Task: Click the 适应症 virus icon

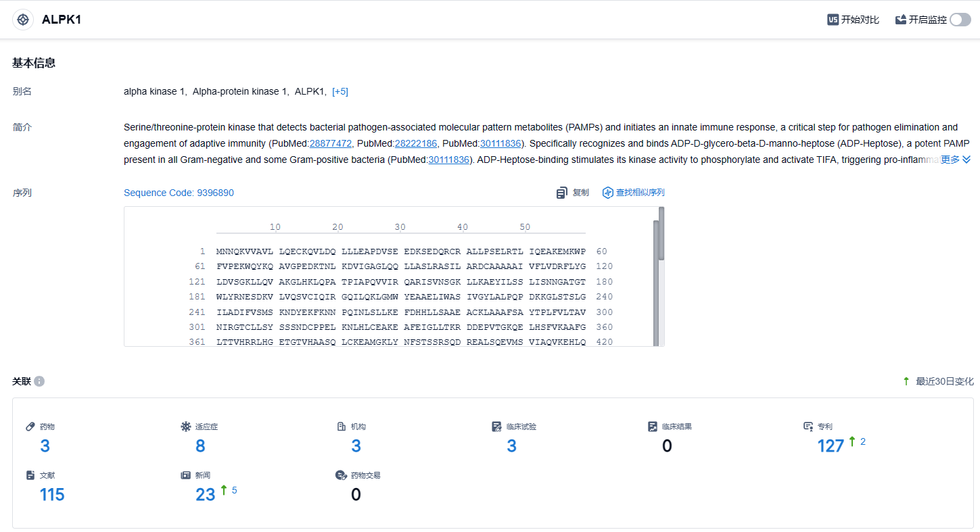Action: (x=186, y=427)
